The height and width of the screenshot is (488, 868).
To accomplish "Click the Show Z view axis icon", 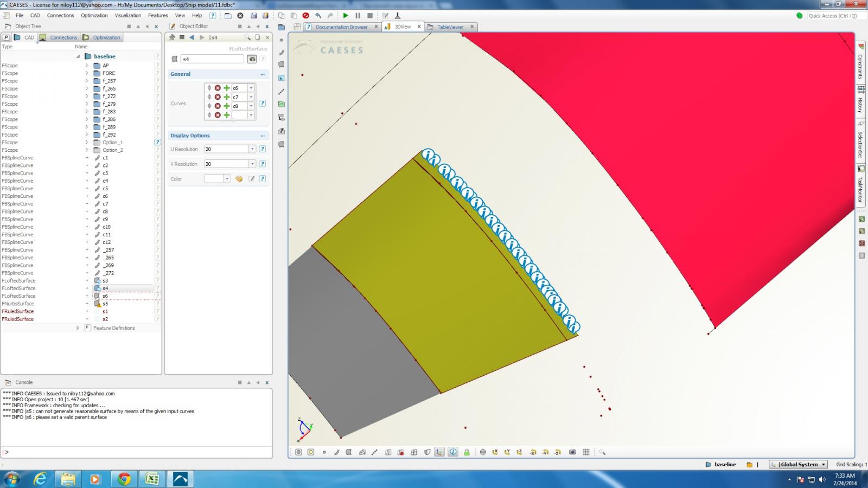I will coord(519,452).
